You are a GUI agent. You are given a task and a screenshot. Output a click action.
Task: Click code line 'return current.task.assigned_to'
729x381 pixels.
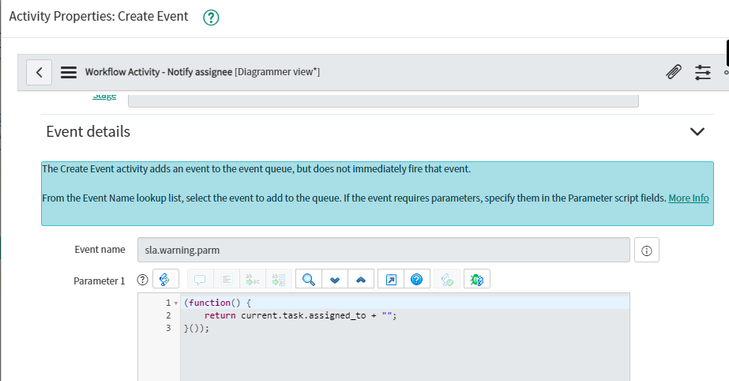tap(300, 315)
